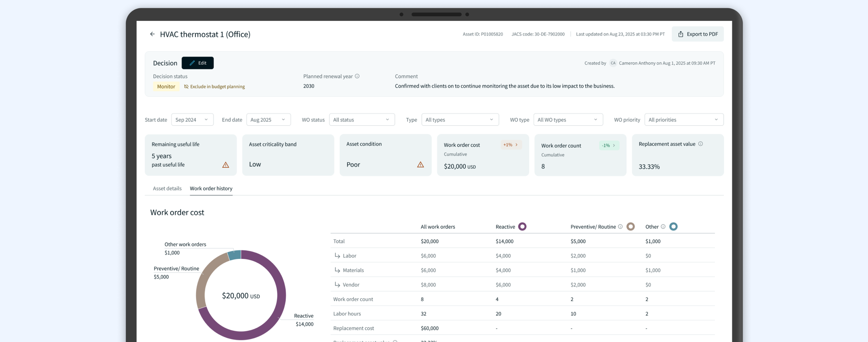Open the -1% work order count trend
Screen dimensions: 868x342
609,145
